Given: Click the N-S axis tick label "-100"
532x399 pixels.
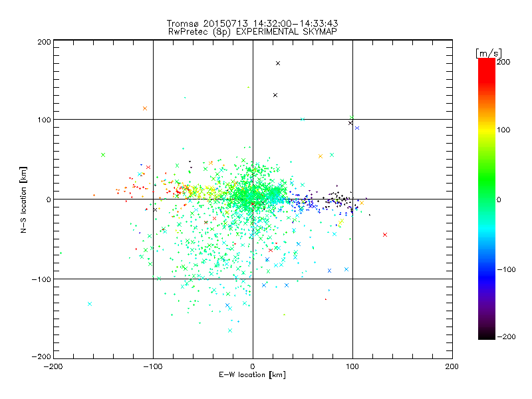Looking at the screenshot, I should tap(41, 279).
